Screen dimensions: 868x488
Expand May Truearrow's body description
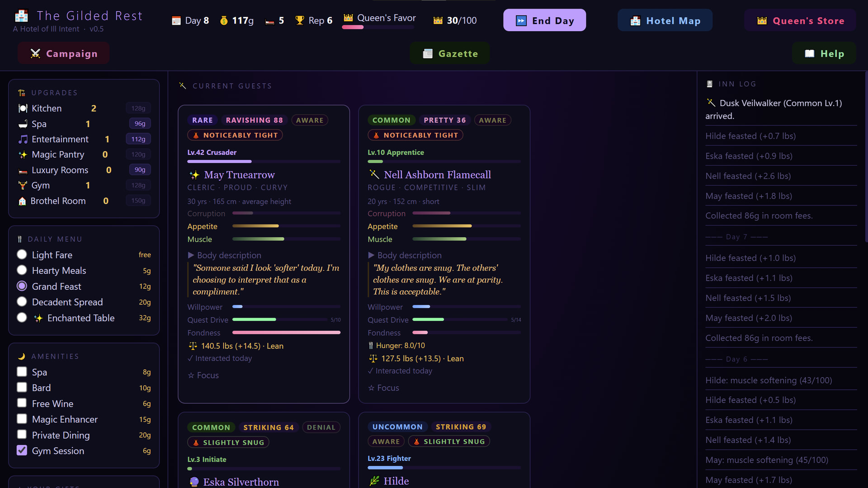pyautogui.click(x=225, y=255)
